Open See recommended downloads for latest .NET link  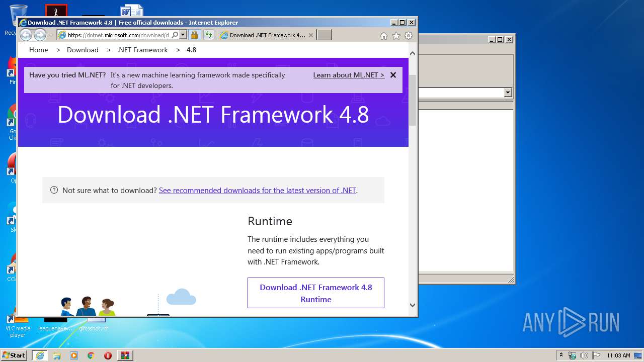[x=258, y=191]
